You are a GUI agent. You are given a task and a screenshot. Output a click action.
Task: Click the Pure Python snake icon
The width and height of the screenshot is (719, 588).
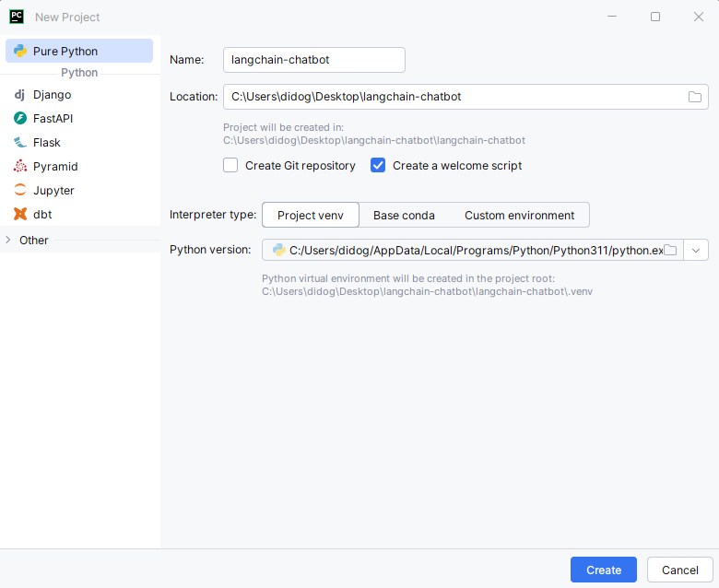pyautogui.click(x=20, y=51)
